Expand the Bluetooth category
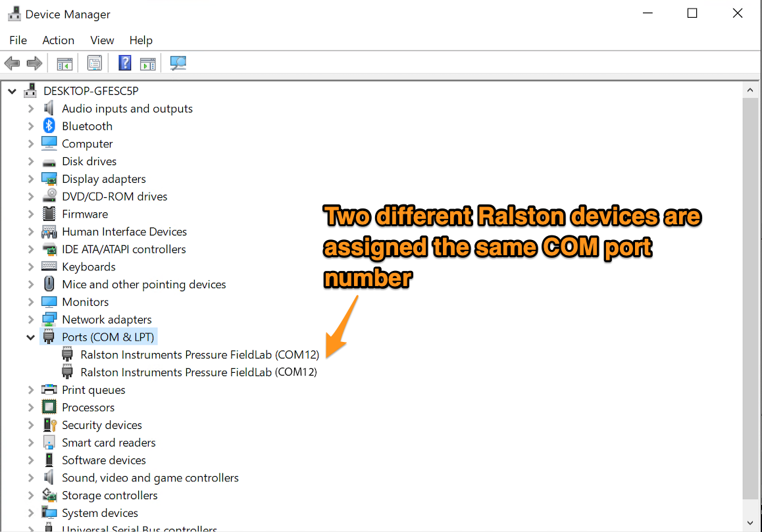Screen dimensions: 762x532 click(x=31, y=126)
